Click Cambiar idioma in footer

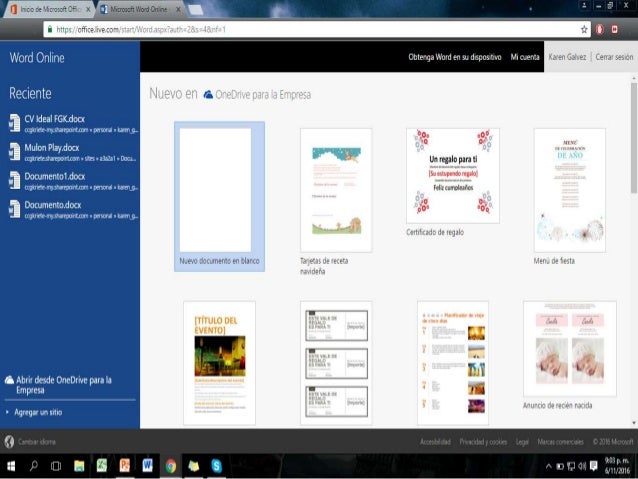coord(37,442)
